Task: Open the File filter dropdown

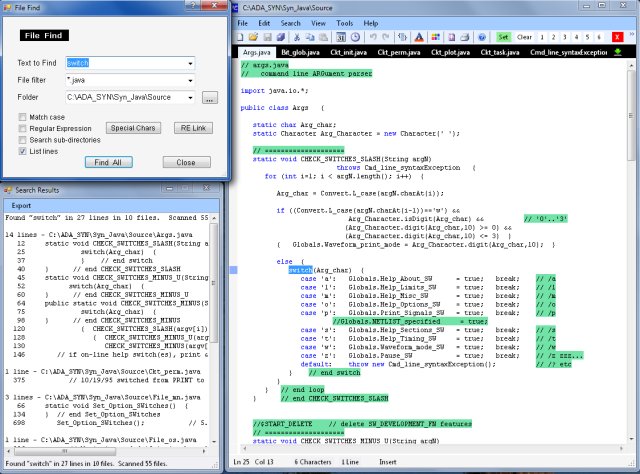Action: (x=190, y=80)
